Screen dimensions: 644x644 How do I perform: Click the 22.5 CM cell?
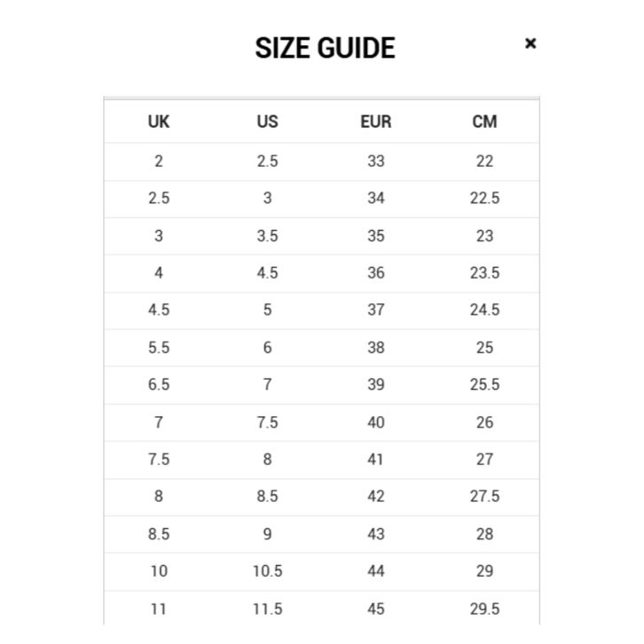coord(484,199)
